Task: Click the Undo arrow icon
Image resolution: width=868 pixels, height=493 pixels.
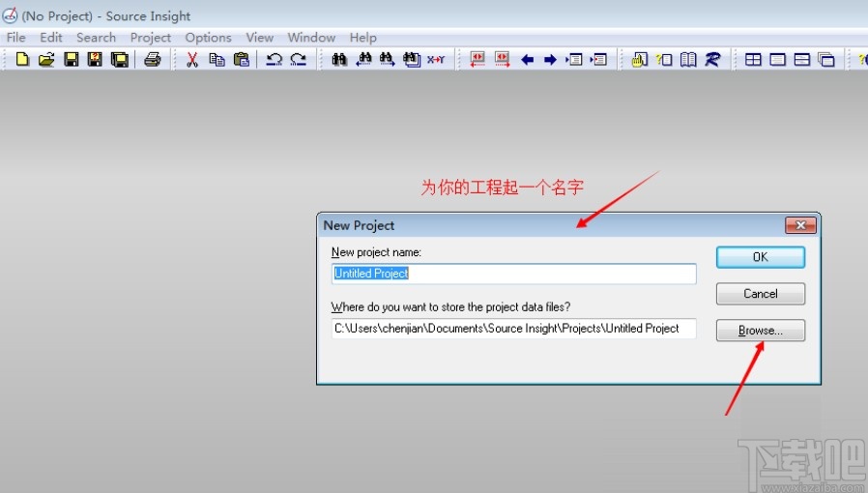Action: click(274, 59)
